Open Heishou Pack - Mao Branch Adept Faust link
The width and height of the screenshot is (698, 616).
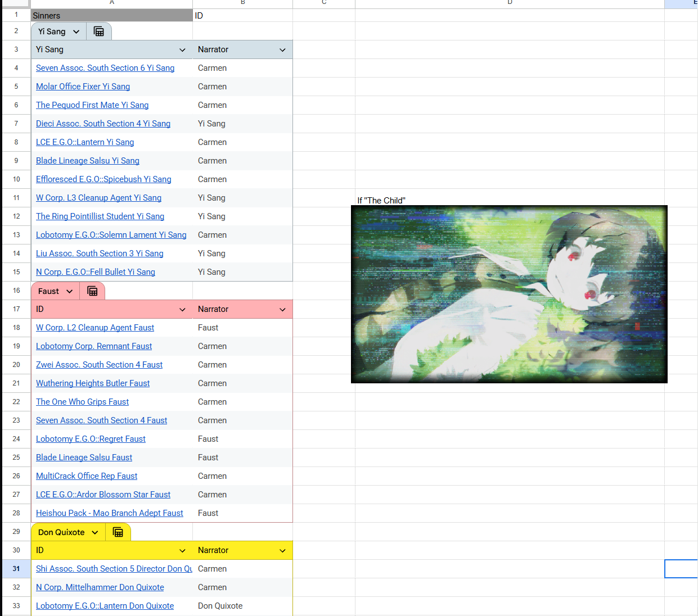tap(110, 513)
